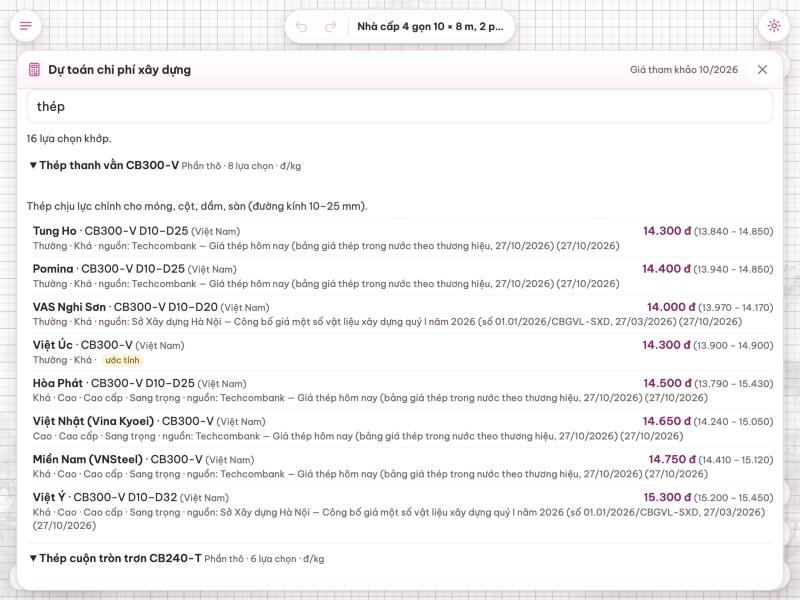Click the "Giá tham khảo 10/2026" label
800x600 pixels.
click(x=684, y=70)
